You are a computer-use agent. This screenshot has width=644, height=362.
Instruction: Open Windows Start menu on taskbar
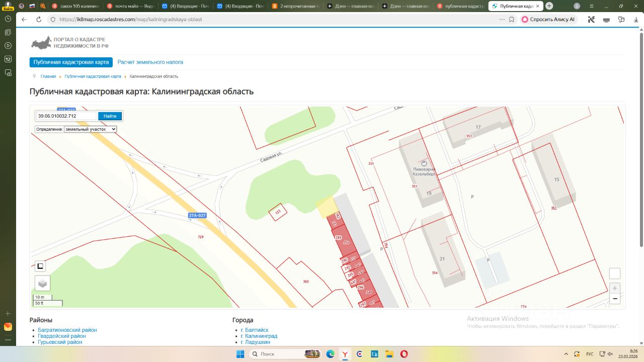240,354
